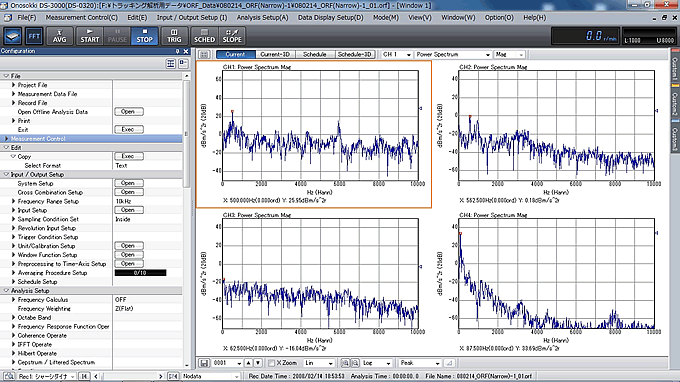Click the save icon in bottom toolbar

point(204,363)
